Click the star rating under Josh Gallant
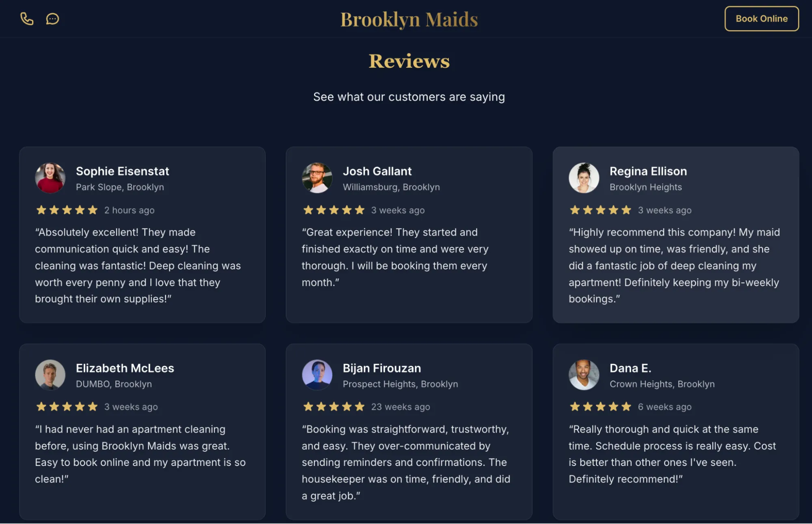The image size is (812, 524). (334, 210)
